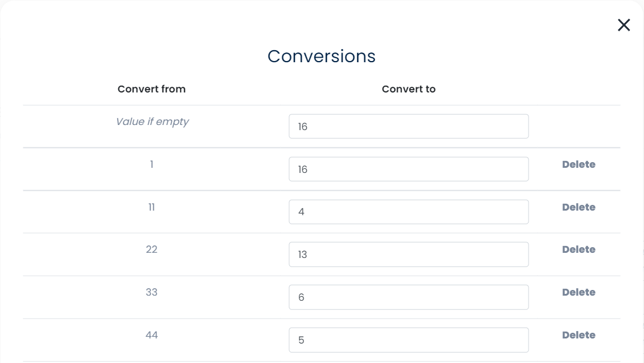Click the 'Convert from' column header

click(151, 89)
